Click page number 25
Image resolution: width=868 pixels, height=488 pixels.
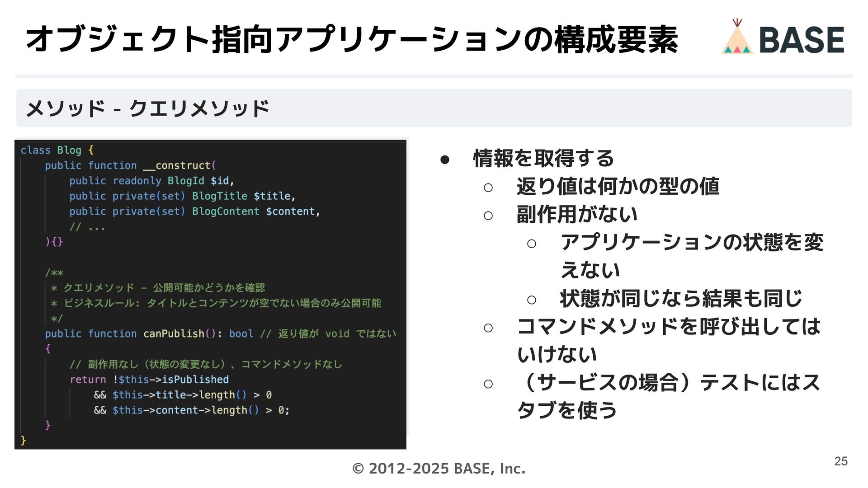coord(841,461)
